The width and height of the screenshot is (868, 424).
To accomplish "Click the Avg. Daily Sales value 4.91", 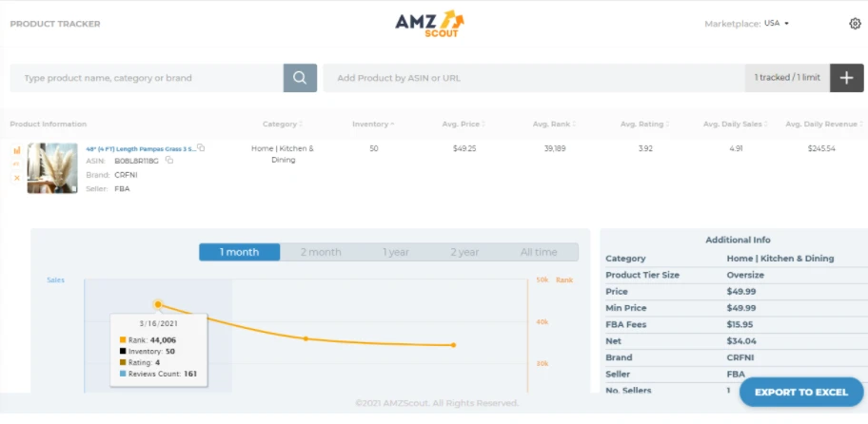I will [x=736, y=148].
